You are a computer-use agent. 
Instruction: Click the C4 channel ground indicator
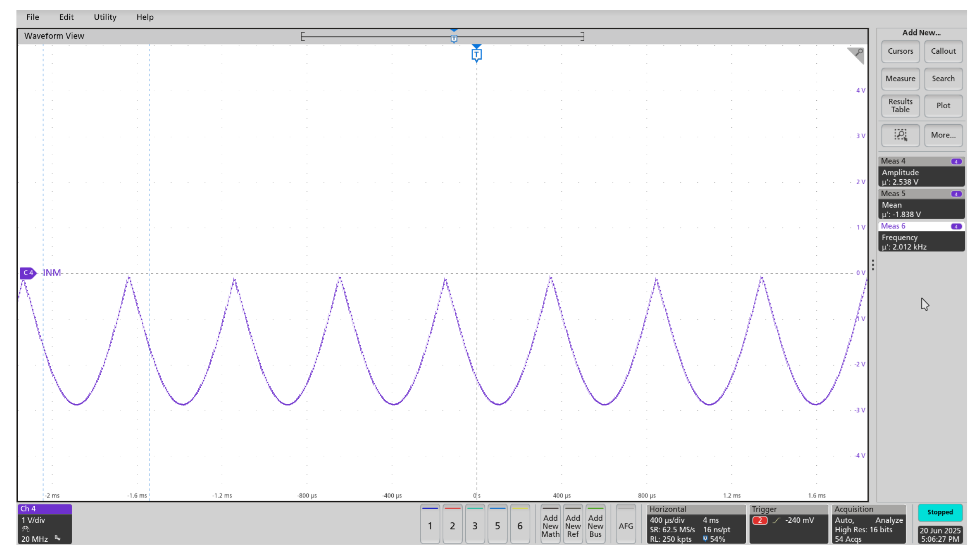28,273
